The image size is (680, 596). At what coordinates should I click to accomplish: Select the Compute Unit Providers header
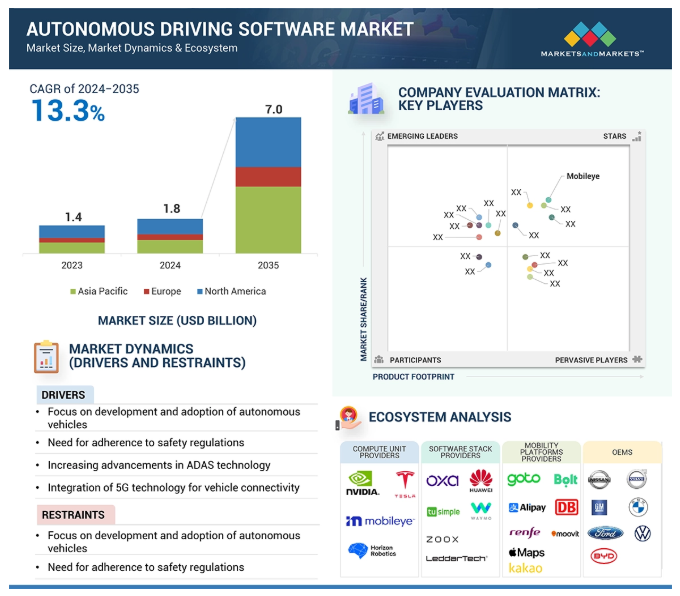point(379,452)
